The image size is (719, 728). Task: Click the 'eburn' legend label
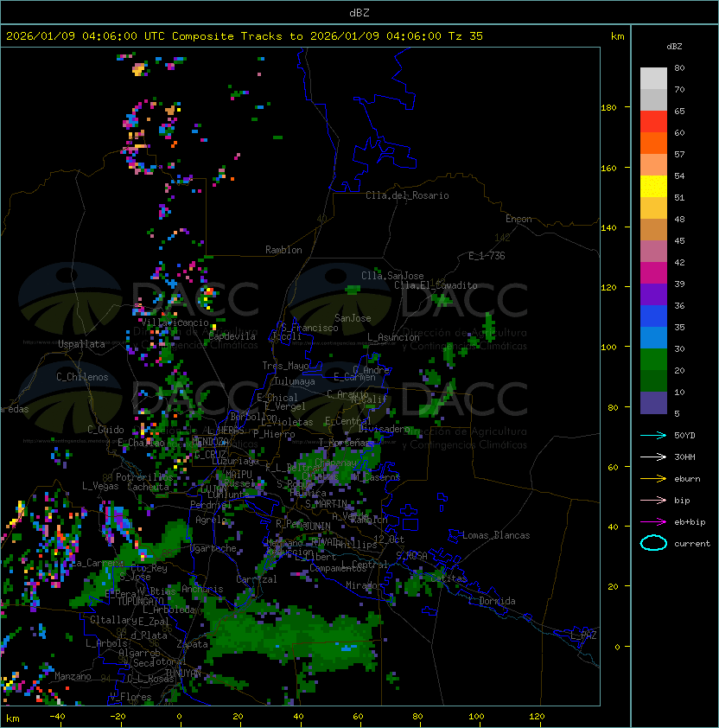687,479
